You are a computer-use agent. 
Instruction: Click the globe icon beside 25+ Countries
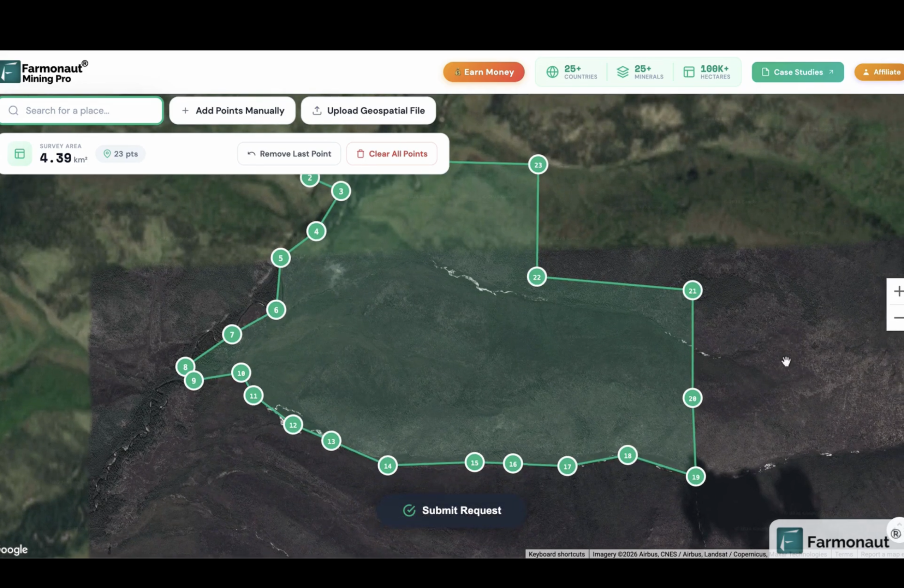pos(552,72)
